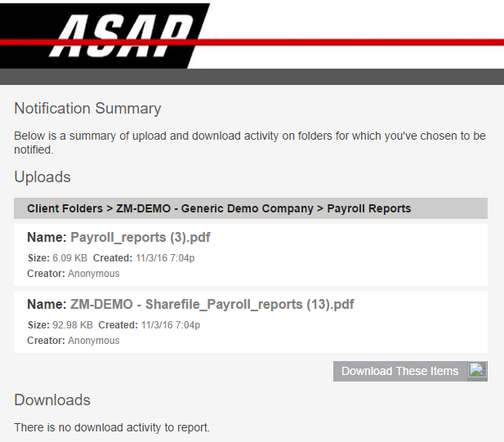This screenshot has height=442, width=504.
Task: Click the no download activity message
Action: point(112,427)
